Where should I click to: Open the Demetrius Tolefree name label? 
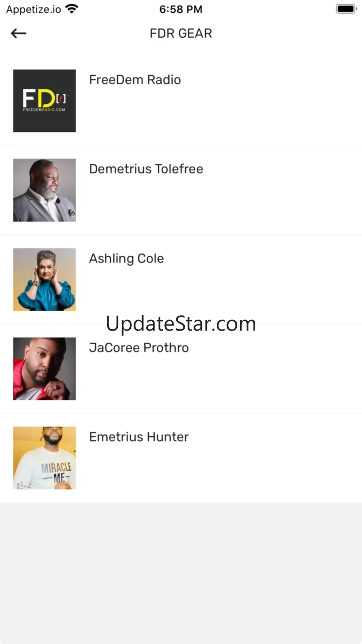(146, 169)
